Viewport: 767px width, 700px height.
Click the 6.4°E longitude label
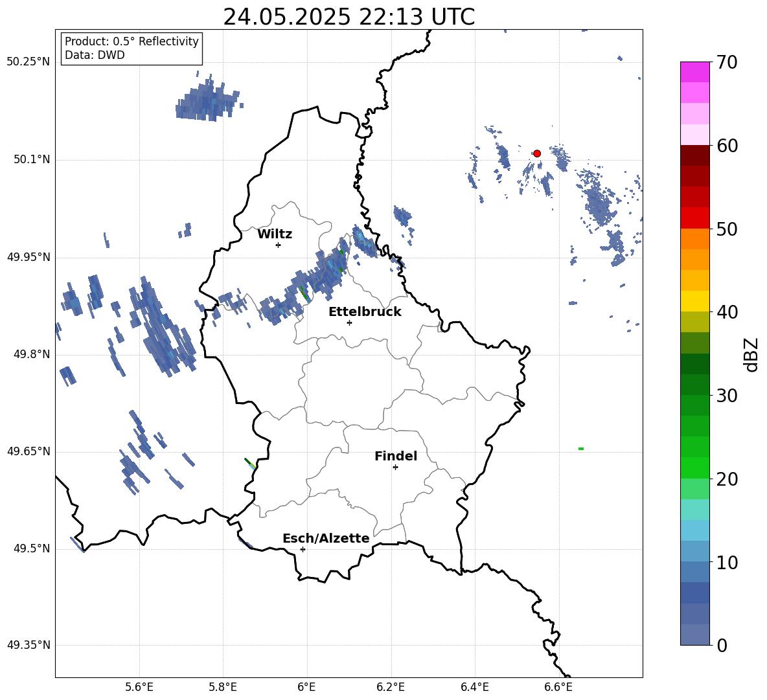click(474, 687)
